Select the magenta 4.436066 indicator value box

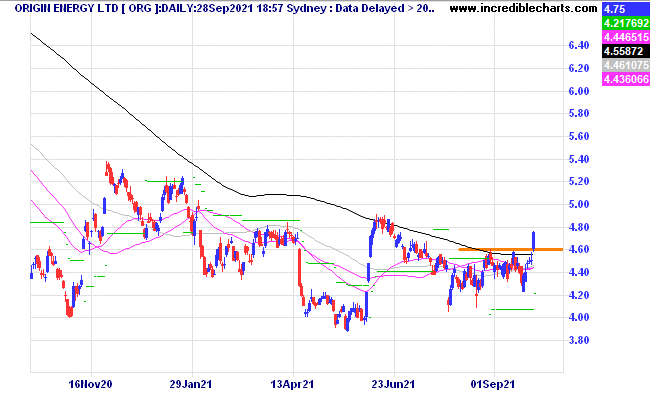[x=625, y=79]
